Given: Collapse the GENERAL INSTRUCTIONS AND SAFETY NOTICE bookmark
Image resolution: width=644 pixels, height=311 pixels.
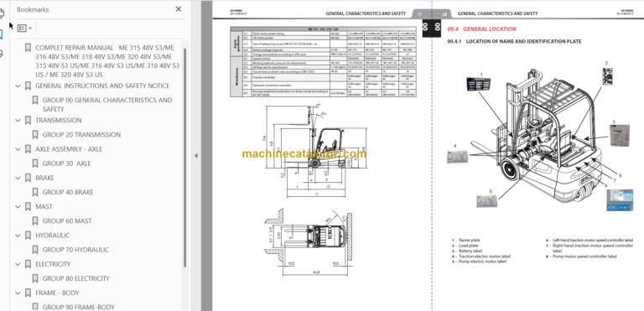Looking at the screenshot, I should coord(18,86).
